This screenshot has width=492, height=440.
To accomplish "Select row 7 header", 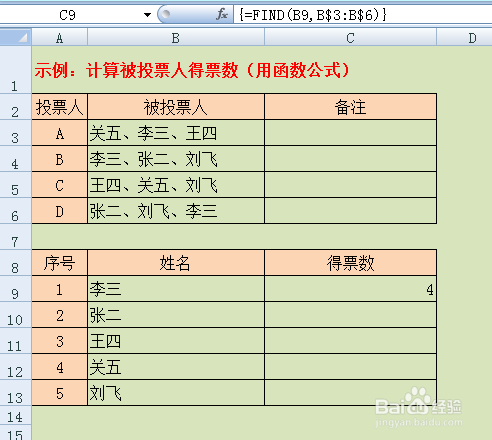I will point(15,236).
